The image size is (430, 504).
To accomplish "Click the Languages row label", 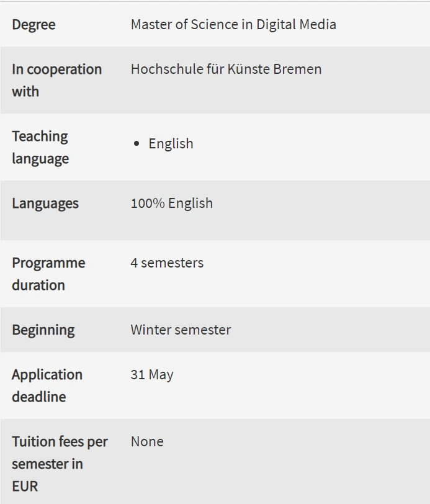I will click(45, 204).
